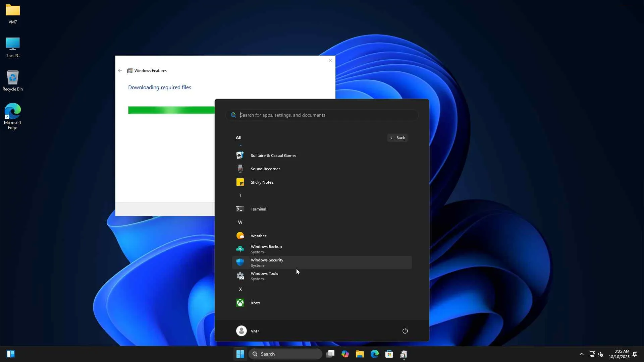
Task: Click the Windows Features back arrow
Action: click(120, 71)
